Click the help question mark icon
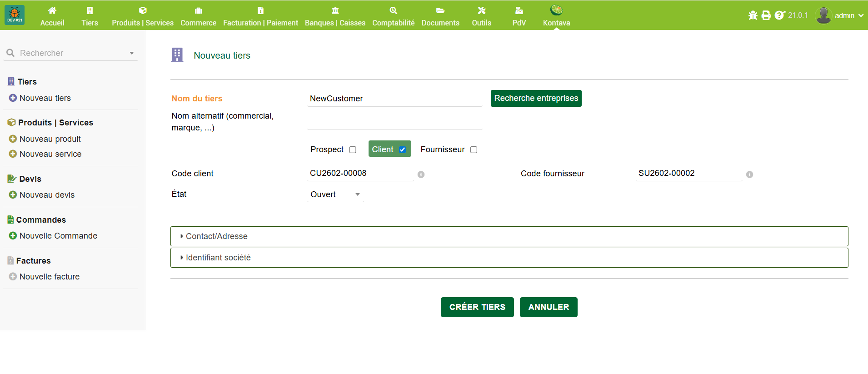This screenshot has height=374, width=868. (x=780, y=15)
